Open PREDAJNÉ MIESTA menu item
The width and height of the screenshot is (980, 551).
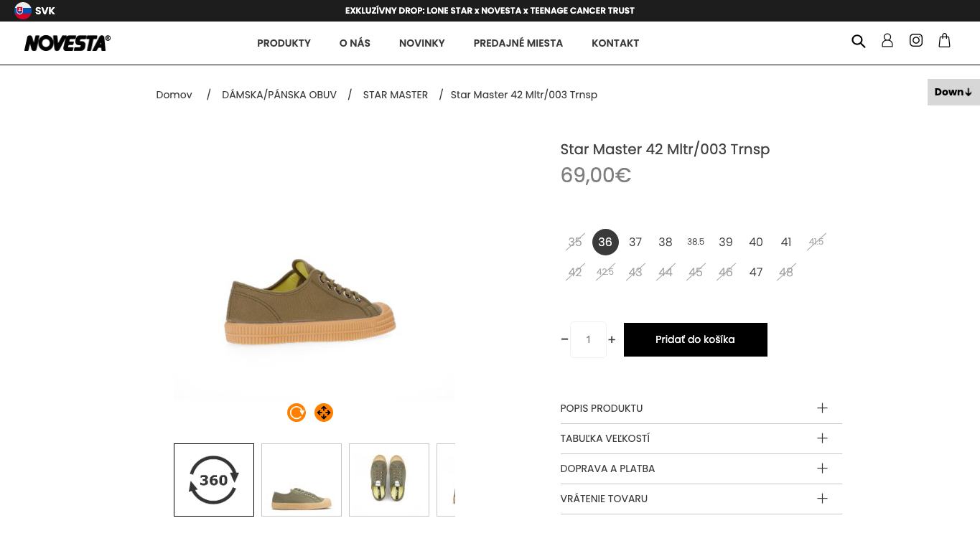518,43
